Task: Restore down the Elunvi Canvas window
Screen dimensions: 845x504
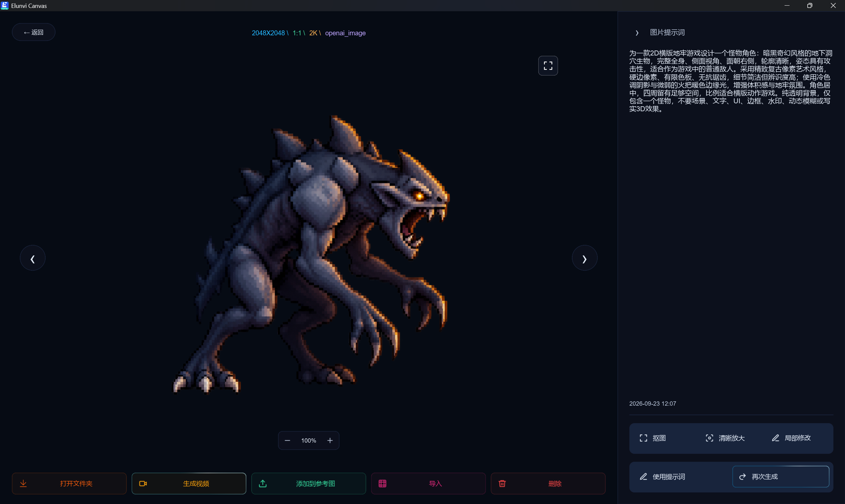Action: click(x=810, y=5)
